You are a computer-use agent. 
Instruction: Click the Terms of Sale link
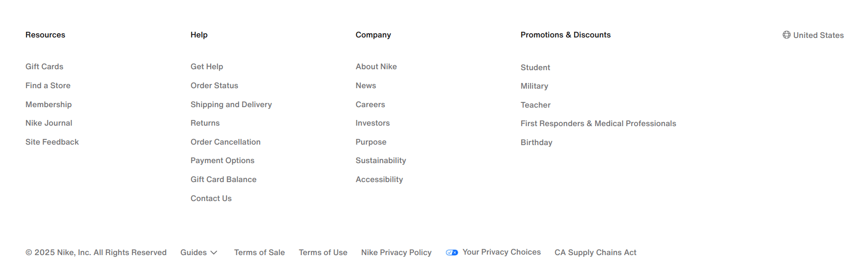tap(259, 253)
